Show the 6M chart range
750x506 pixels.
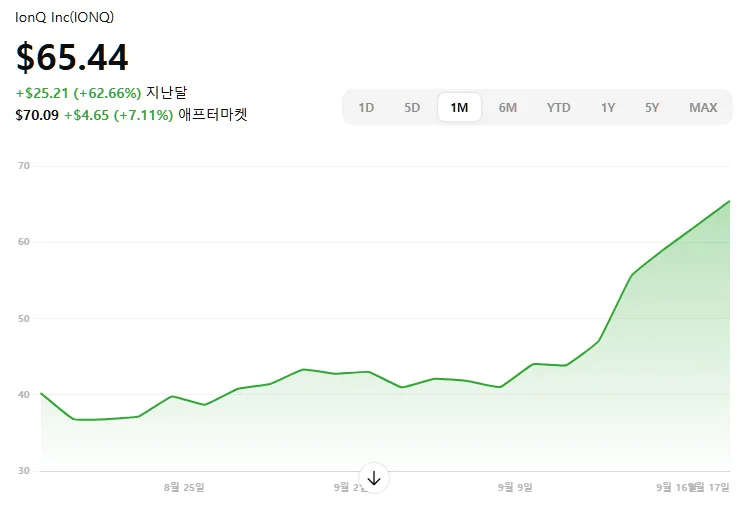tap(508, 107)
